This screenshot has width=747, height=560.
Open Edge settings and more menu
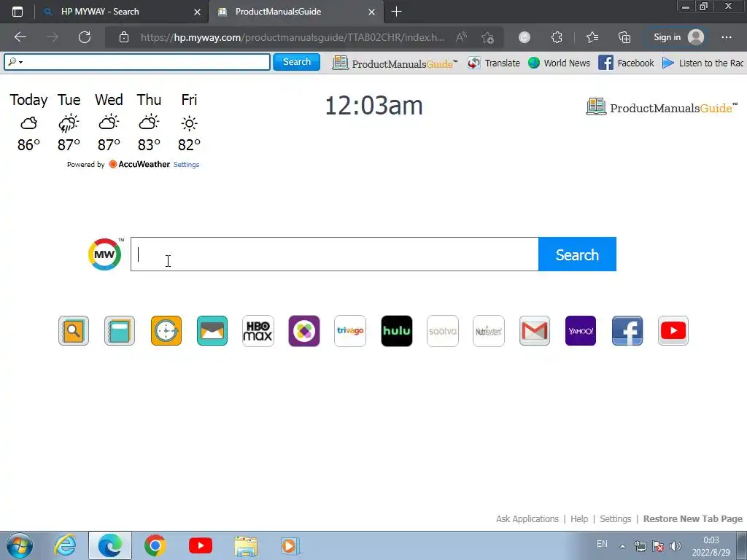(727, 37)
